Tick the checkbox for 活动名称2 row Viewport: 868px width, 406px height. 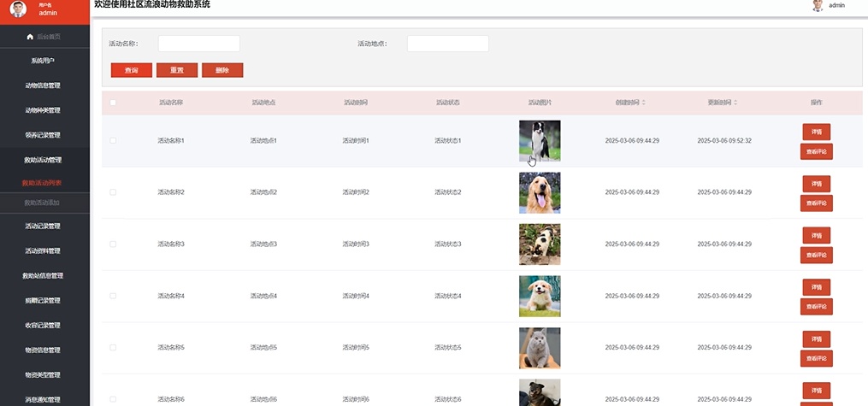tap(113, 192)
